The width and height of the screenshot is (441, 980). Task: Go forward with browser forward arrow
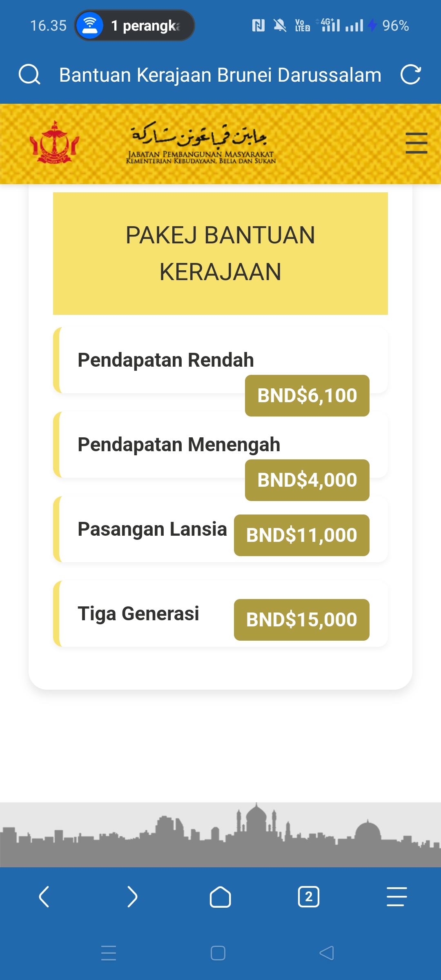(x=132, y=897)
